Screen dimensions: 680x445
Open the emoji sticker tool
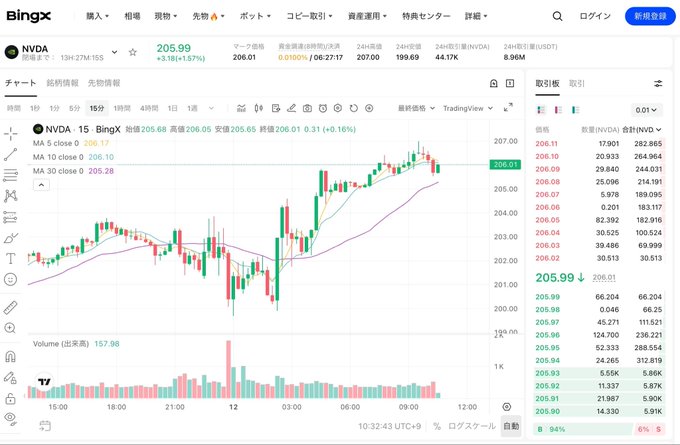10,279
